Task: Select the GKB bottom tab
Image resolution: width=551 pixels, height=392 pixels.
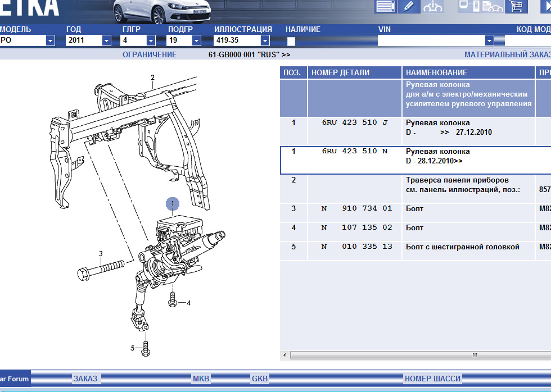Action: tap(260, 379)
